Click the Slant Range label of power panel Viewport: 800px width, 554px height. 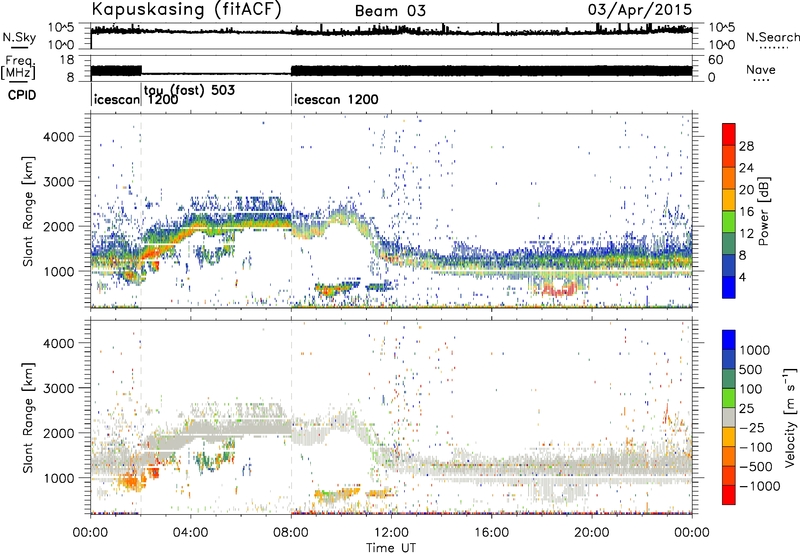click(28, 211)
